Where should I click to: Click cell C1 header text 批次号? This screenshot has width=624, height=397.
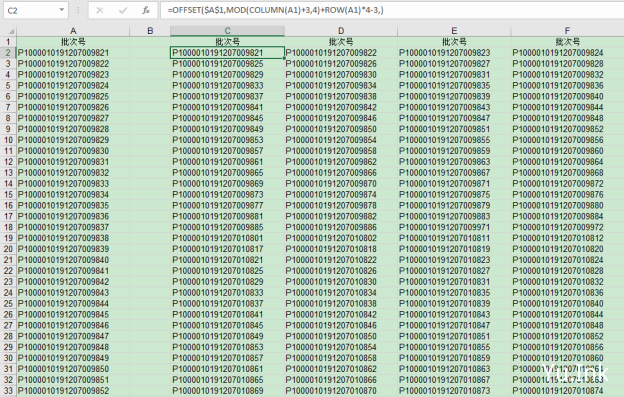point(227,42)
